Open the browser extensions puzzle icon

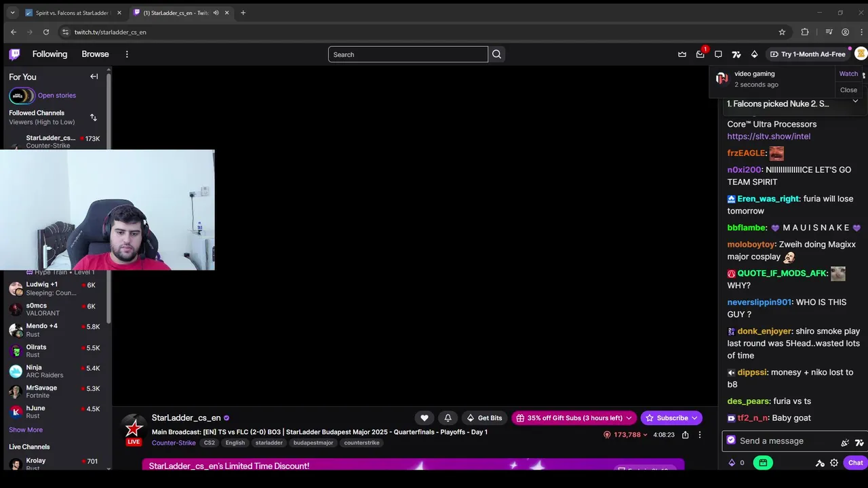click(805, 32)
